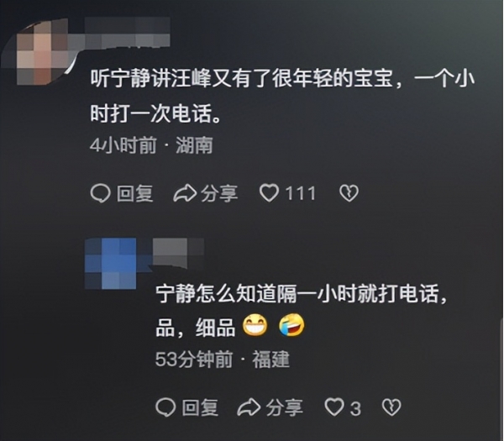Viewport: 504px width, 441px height.
Task: Tap broken heart icon on reply comment
Action: (391, 407)
